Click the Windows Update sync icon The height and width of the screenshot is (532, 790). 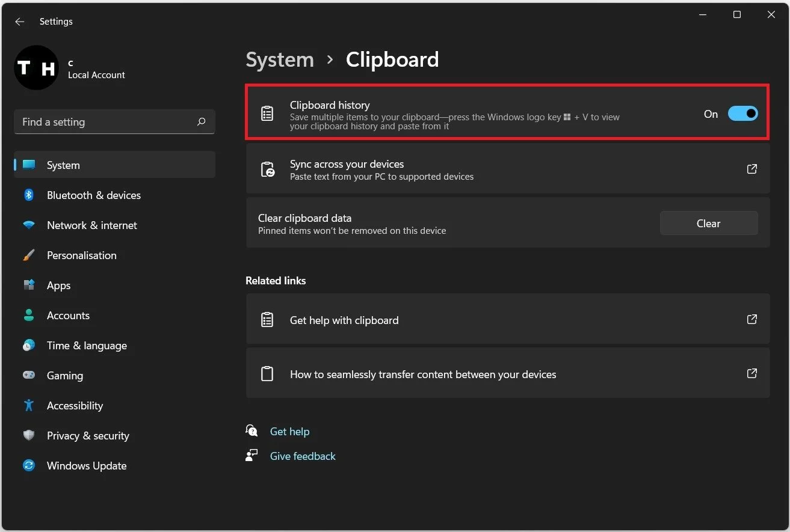coord(29,465)
